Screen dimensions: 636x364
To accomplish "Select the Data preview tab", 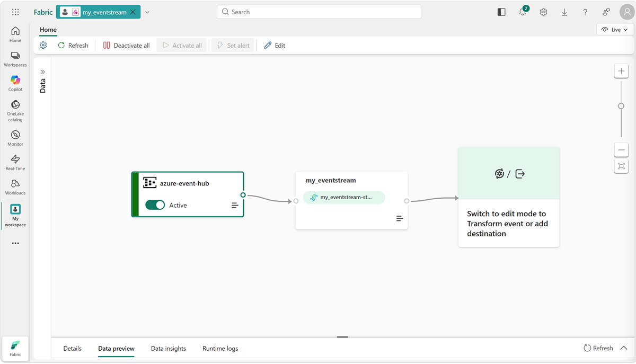I will (x=116, y=349).
